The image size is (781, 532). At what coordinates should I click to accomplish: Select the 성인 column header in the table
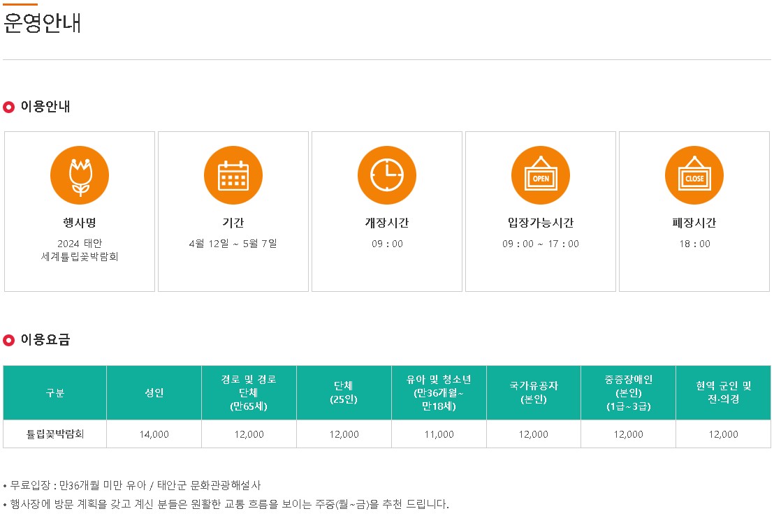tap(153, 392)
